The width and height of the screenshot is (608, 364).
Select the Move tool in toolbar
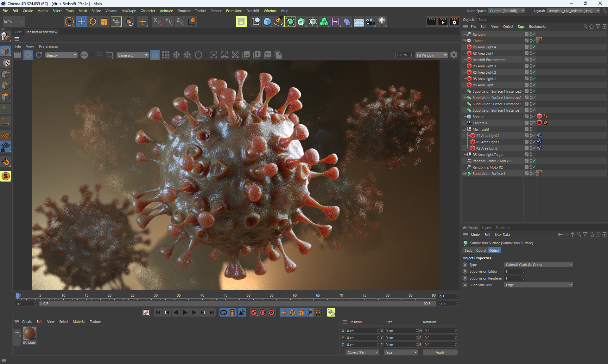tap(81, 22)
